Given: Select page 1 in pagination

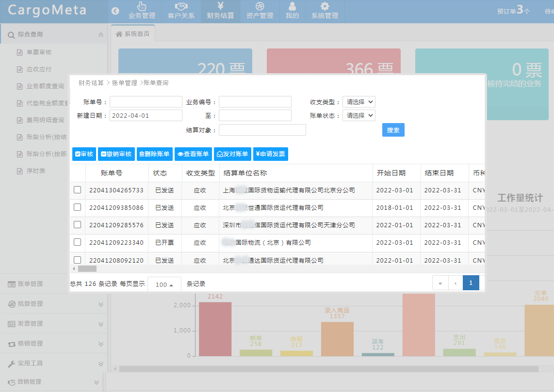Looking at the screenshot, I should click(x=471, y=283).
